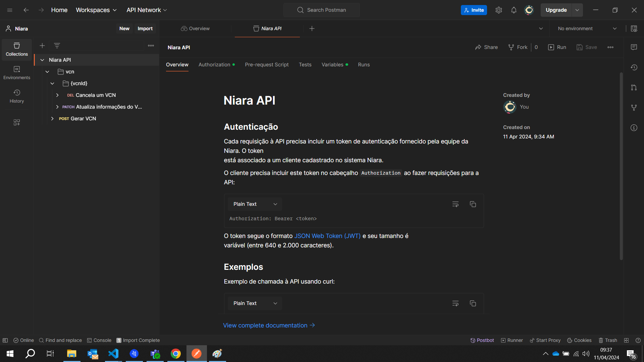Screen dimensions: 644x362
Task: Open the user avatar in header
Action: (x=529, y=10)
